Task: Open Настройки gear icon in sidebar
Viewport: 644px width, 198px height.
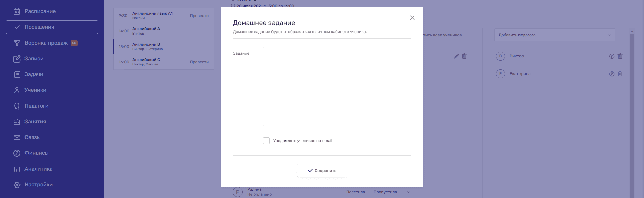Action: [17, 185]
